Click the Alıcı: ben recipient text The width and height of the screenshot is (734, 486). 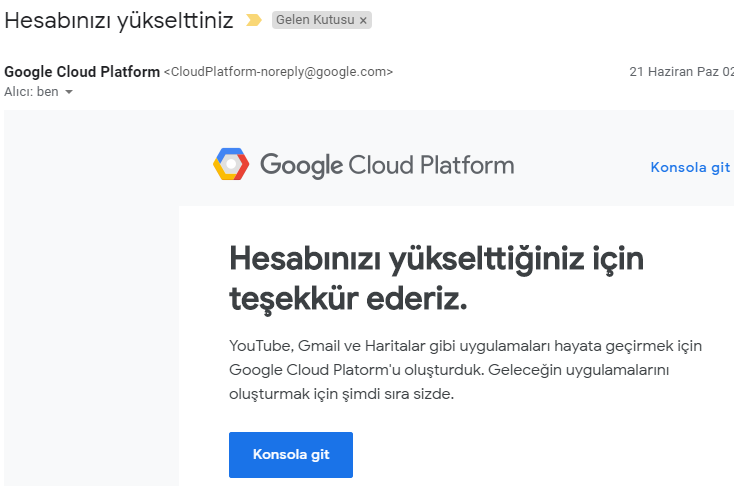point(31,92)
